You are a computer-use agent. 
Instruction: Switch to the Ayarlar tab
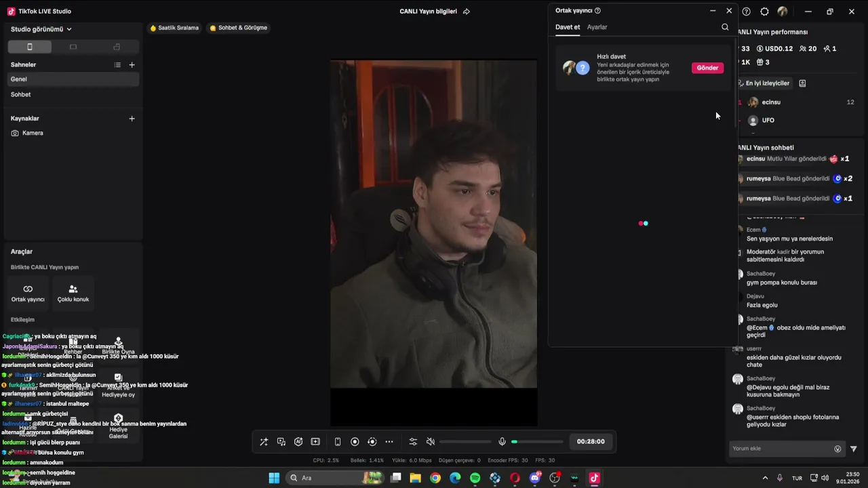tap(597, 27)
